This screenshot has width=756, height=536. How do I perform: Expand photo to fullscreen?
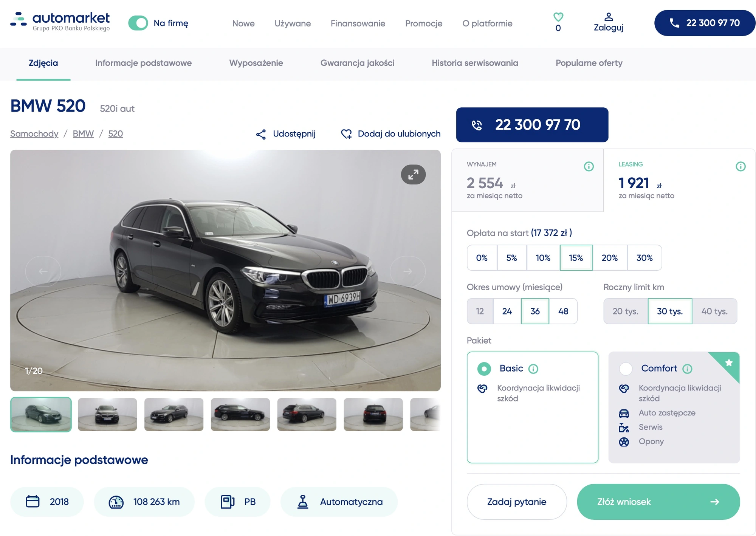click(x=413, y=175)
